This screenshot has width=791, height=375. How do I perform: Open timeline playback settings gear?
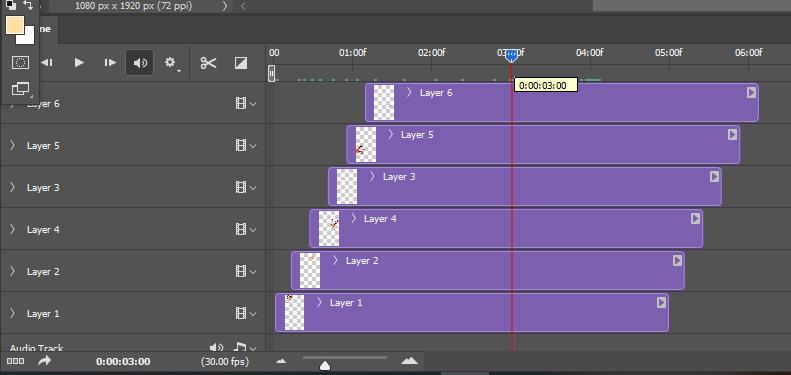click(171, 63)
